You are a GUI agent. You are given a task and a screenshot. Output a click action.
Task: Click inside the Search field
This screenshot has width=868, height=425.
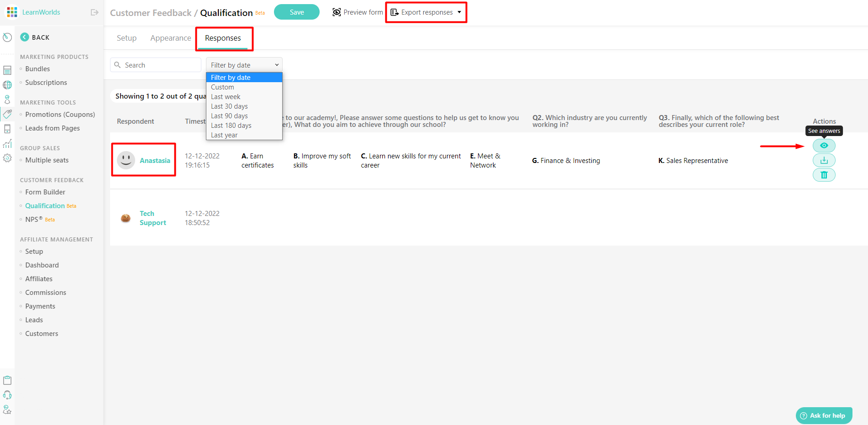tap(155, 64)
